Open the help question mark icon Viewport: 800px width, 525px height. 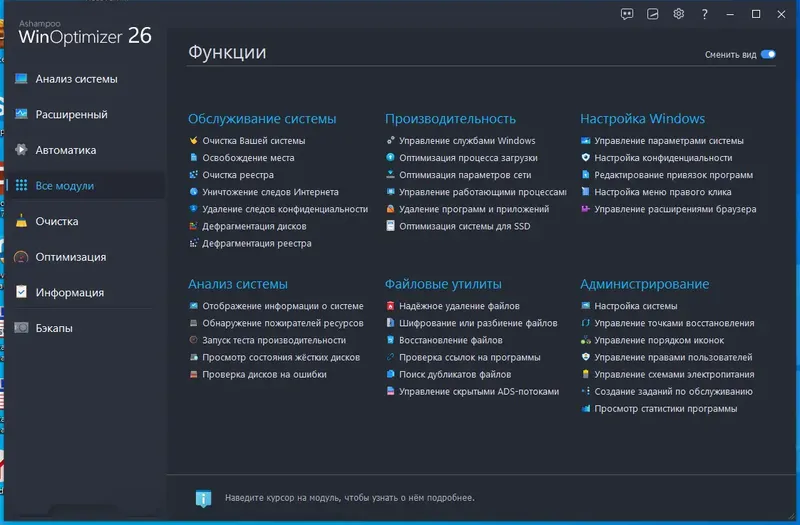tap(705, 14)
